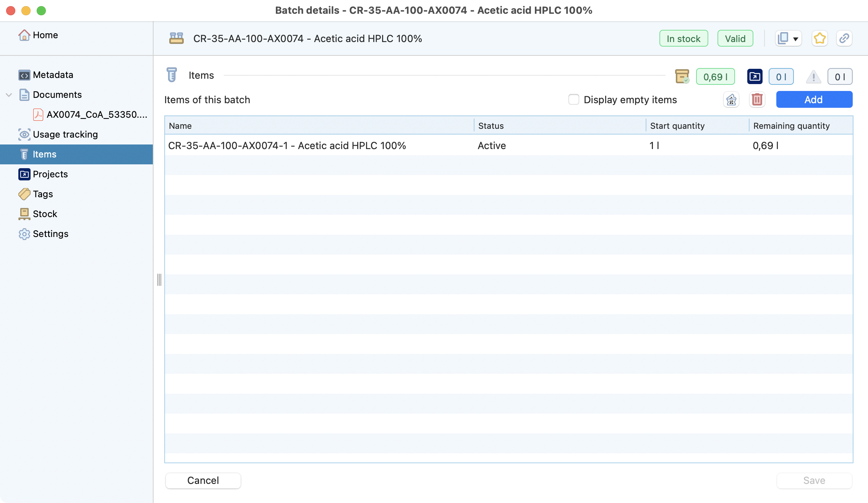The image size is (868, 503).
Task: Switch to the Stock section
Action: (x=45, y=214)
